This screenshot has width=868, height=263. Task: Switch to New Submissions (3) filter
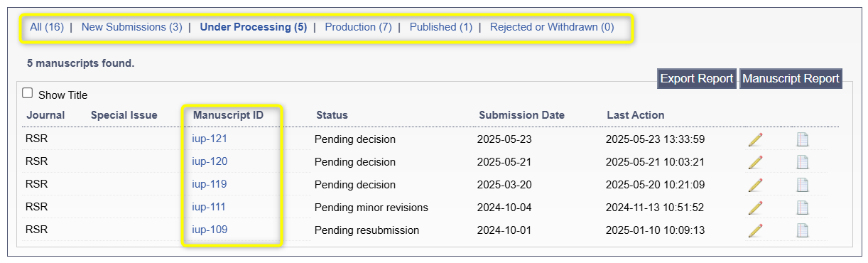(132, 27)
